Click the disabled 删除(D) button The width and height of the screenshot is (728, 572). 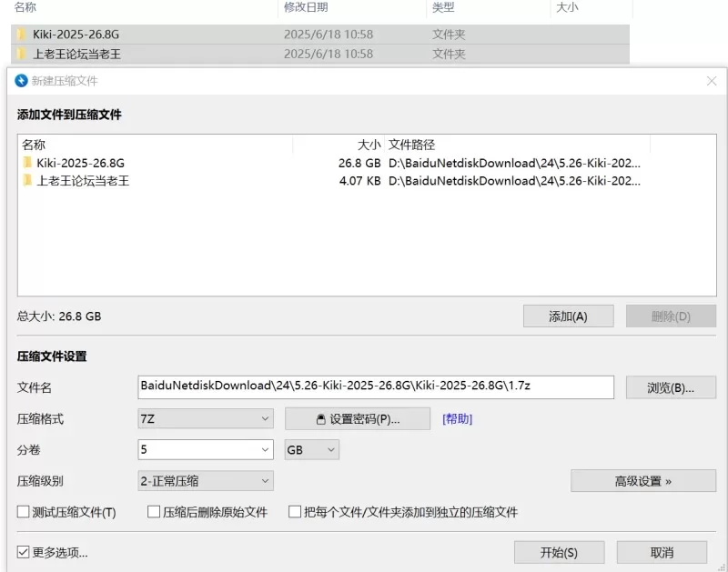pyautogui.click(x=671, y=316)
